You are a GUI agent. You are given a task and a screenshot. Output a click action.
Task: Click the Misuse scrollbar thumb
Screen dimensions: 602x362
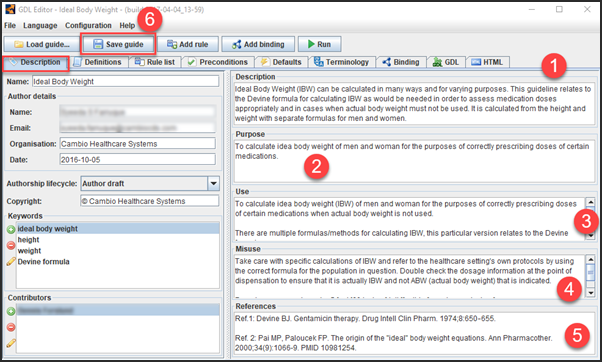[x=590, y=272]
